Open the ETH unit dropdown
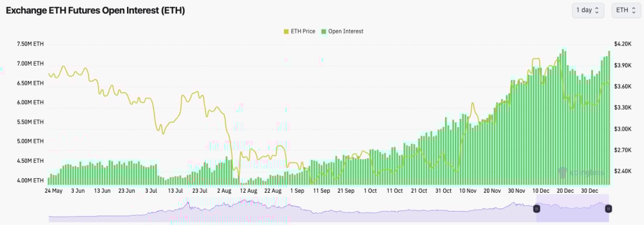Screen dimensions: 644x225 [x=626, y=11]
